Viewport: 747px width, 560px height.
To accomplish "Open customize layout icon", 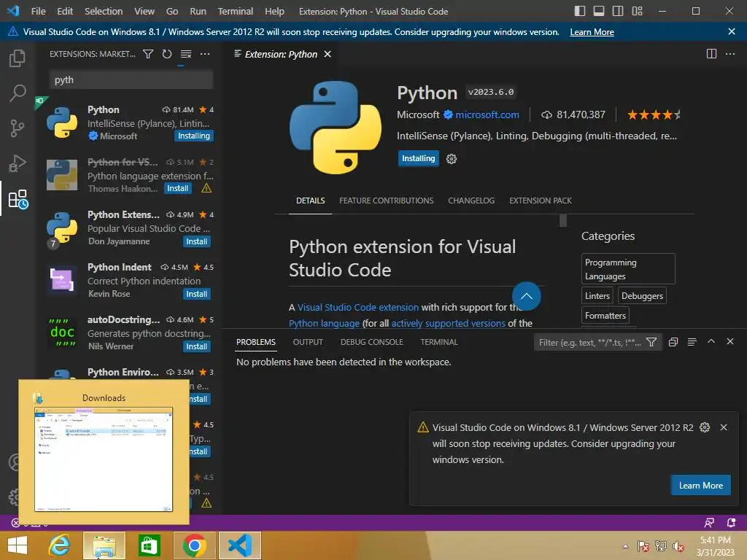I will pos(637,11).
